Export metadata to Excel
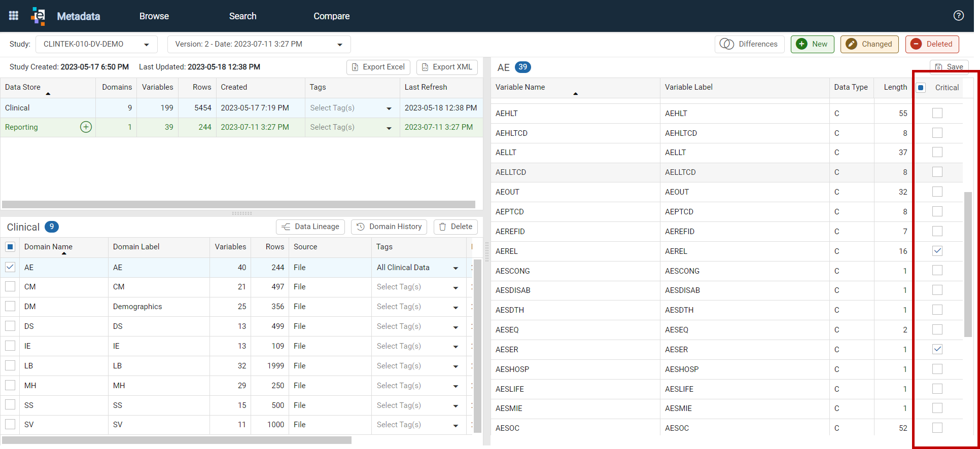The width and height of the screenshot is (980, 449). [x=378, y=67]
